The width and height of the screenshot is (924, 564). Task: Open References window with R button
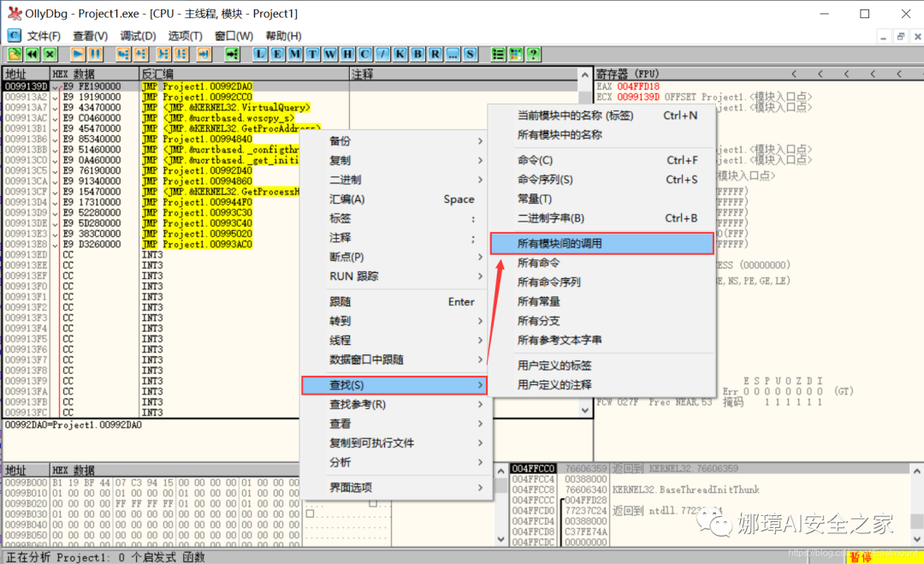click(435, 54)
